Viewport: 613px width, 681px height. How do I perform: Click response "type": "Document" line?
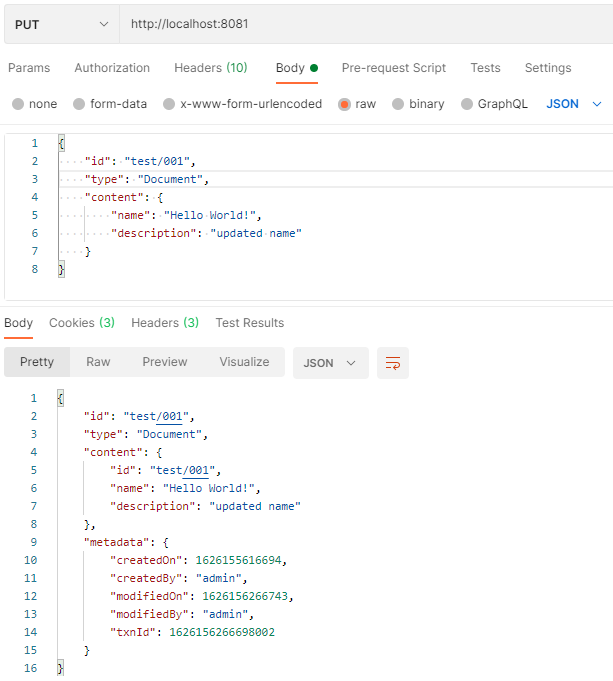click(x=146, y=434)
